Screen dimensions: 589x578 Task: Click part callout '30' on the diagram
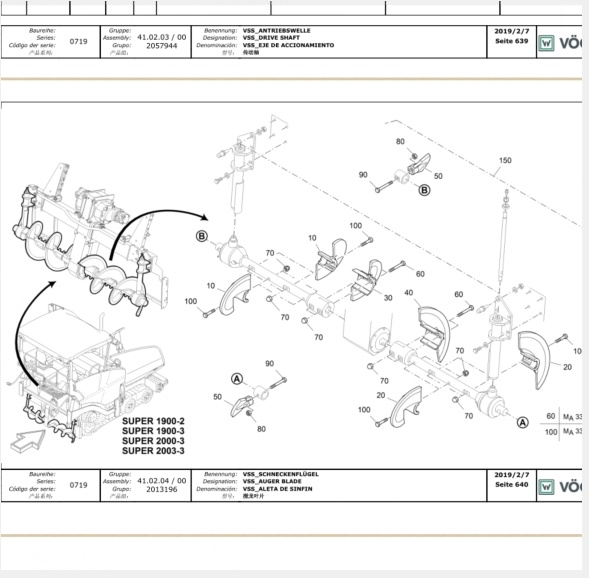[x=388, y=298]
